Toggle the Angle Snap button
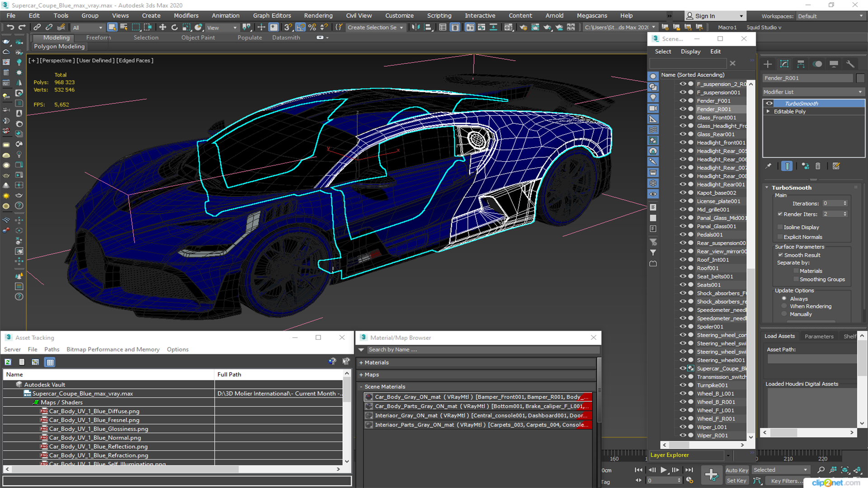This screenshot has width=868, height=488. (x=300, y=27)
